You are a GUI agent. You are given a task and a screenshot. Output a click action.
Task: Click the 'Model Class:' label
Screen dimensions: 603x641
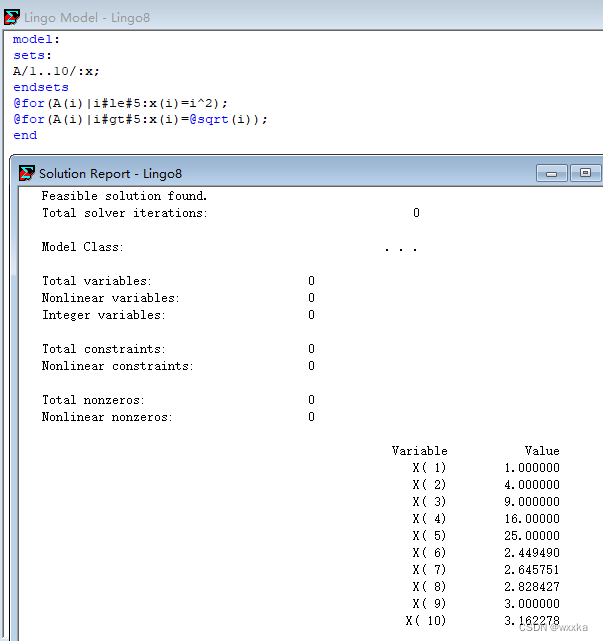pyautogui.click(x=82, y=247)
